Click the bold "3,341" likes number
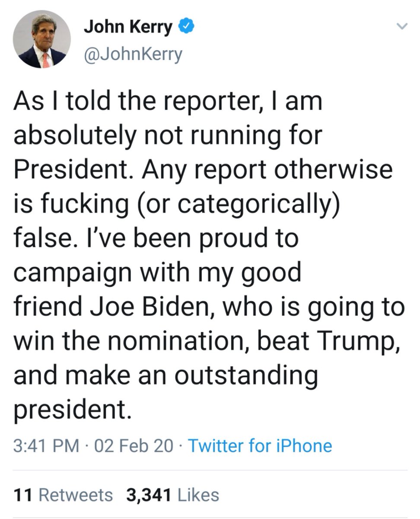Screen dimensions: 420x519 pyautogui.click(x=148, y=495)
